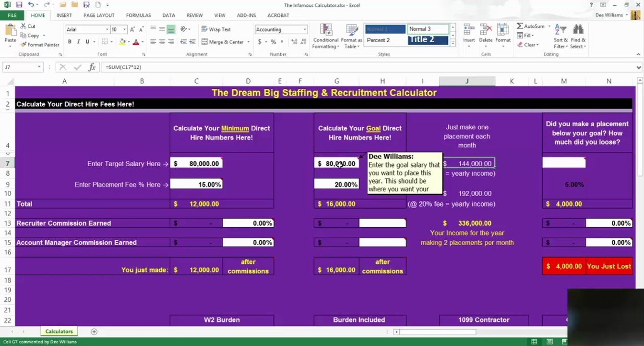This screenshot has height=346, width=644.
Task: Add a new sheet
Action: [x=94, y=332]
